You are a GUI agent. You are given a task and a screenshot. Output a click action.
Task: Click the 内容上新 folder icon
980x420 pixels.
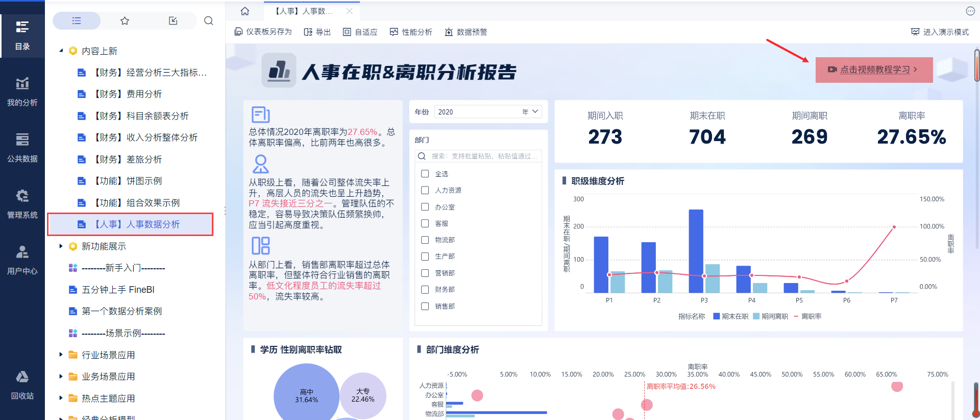tap(73, 51)
